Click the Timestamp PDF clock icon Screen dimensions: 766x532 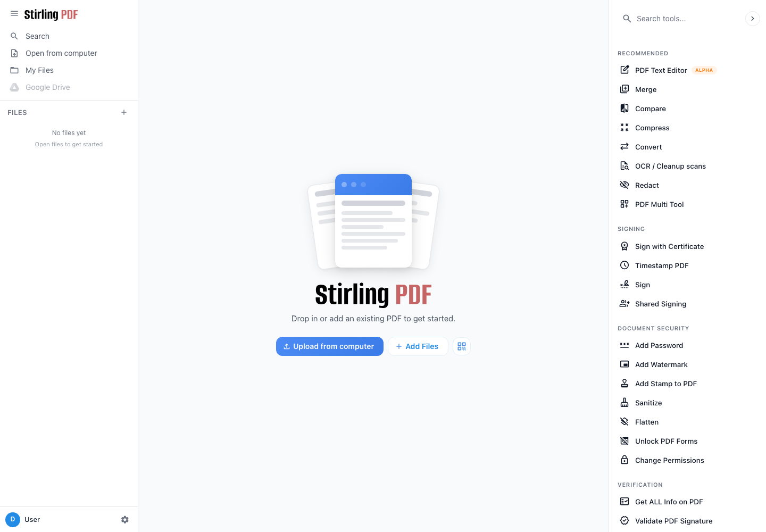coord(625,265)
